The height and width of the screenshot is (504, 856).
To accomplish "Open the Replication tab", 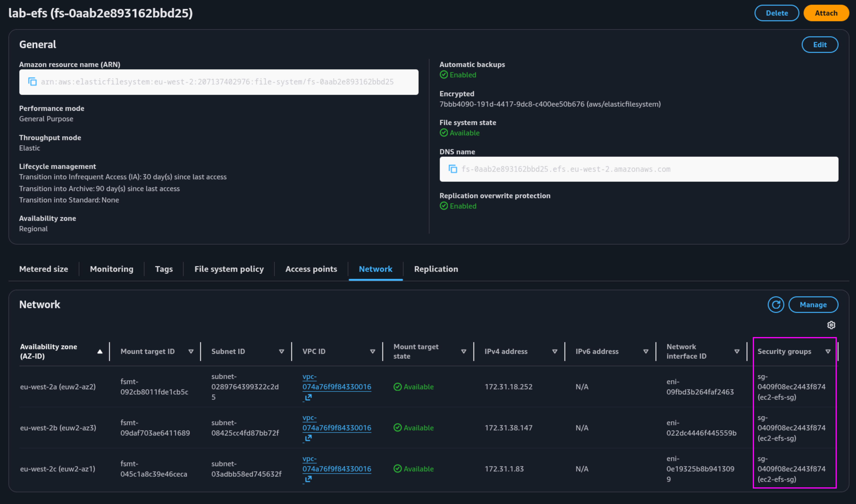I will [436, 269].
